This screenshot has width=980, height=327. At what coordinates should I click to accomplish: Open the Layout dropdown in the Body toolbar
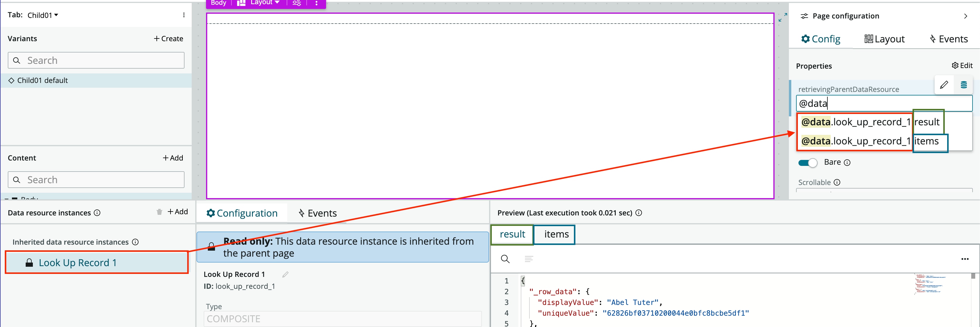point(263,3)
